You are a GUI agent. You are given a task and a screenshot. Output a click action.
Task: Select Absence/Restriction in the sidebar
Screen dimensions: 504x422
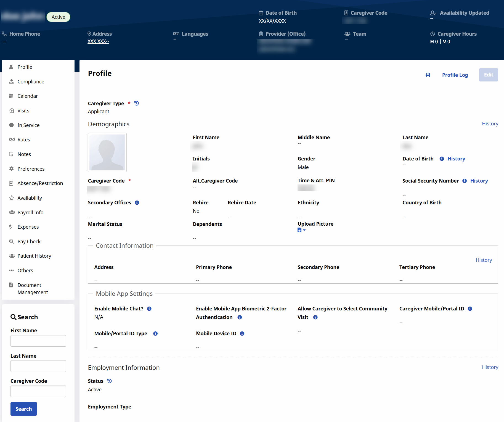pyautogui.click(x=40, y=183)
